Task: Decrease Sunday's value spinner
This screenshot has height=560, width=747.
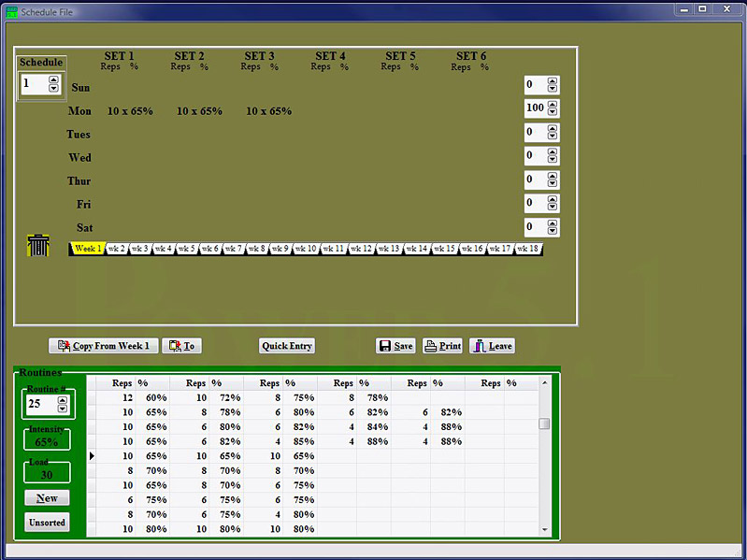Action: (x=553, y=89)
